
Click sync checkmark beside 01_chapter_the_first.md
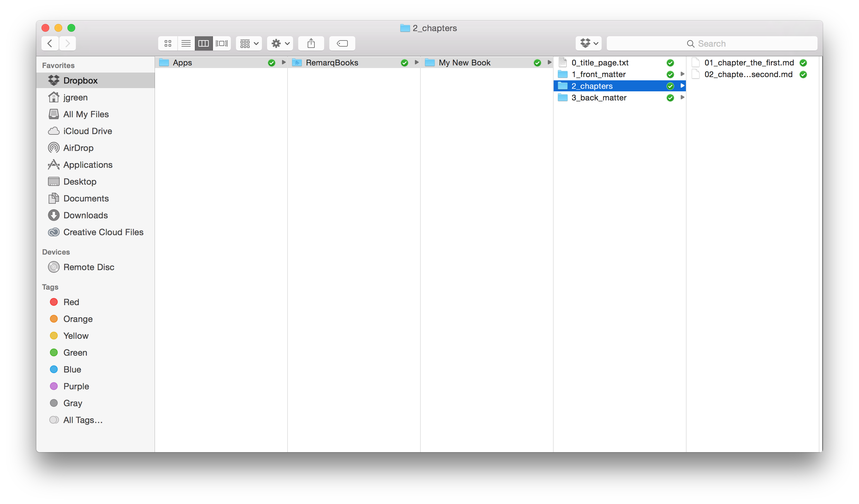click(803, 63)
